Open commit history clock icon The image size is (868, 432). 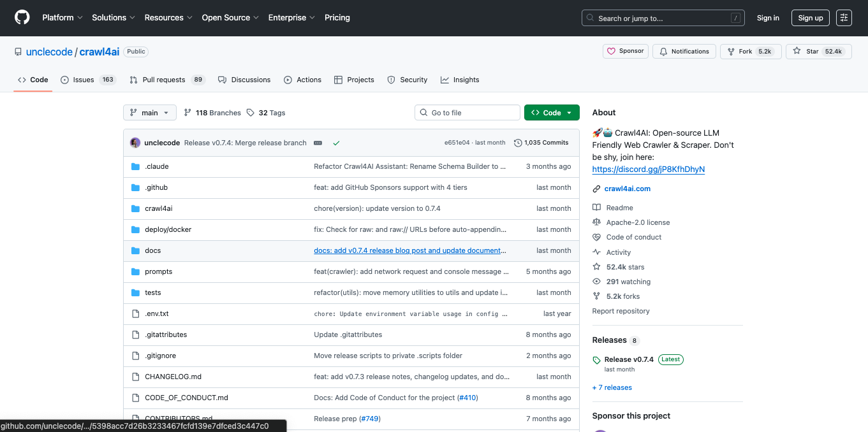click(518, 143)
